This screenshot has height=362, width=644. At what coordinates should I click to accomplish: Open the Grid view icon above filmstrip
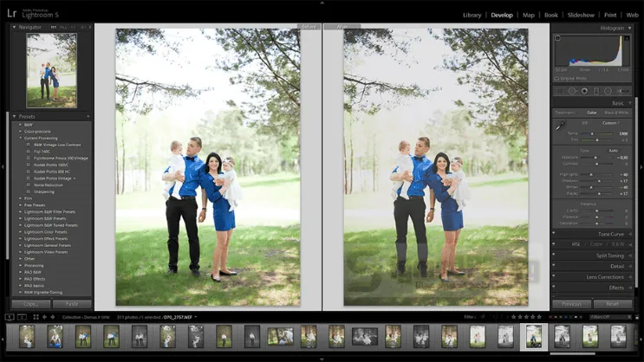(36, 317)
